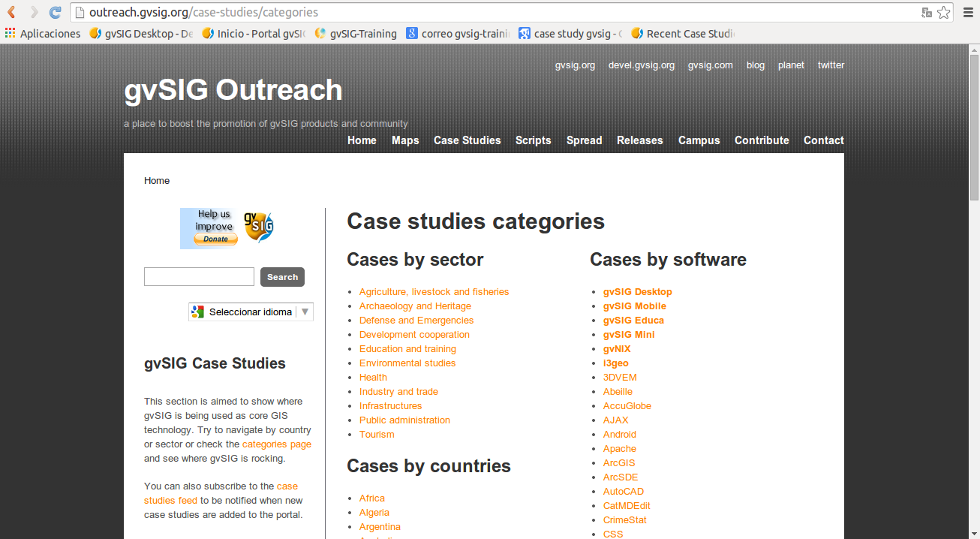Click the browser back arrow
Image resolution: width=980 pixels, height=539 pixels.
tap(12, 12)
